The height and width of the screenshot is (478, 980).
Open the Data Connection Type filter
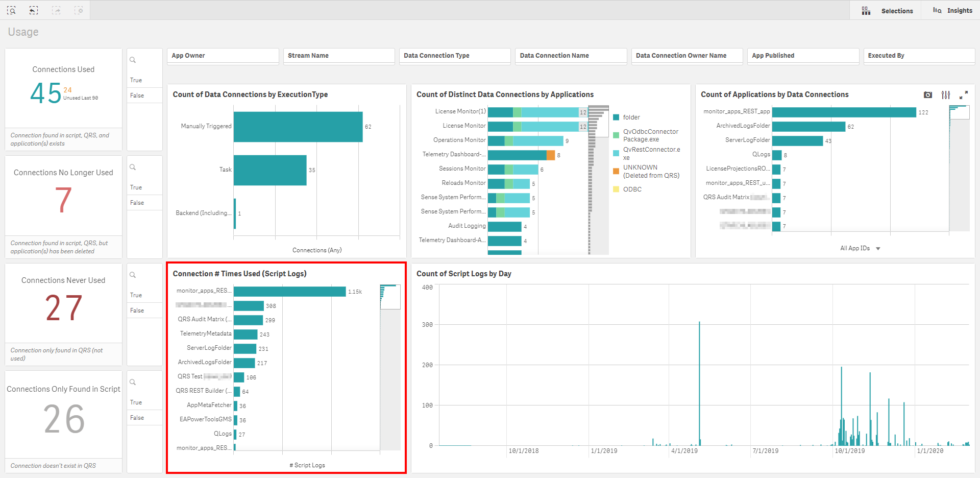point(454,56)
